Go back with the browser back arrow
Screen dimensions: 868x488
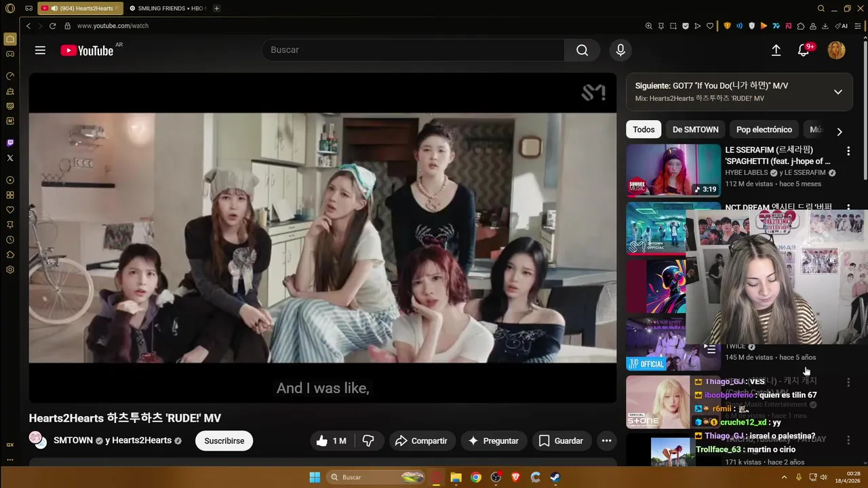click(x=28, y=26)
